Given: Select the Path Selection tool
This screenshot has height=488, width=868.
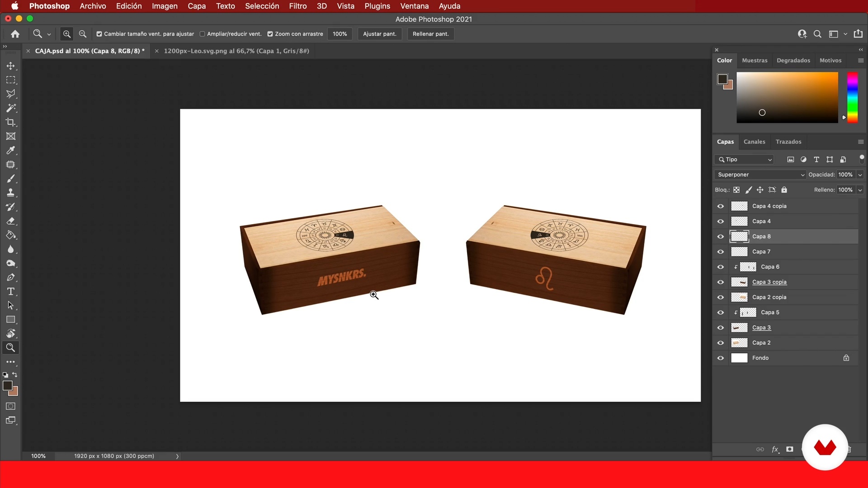Looking at the screenshot, I should (x=11, y=305).
